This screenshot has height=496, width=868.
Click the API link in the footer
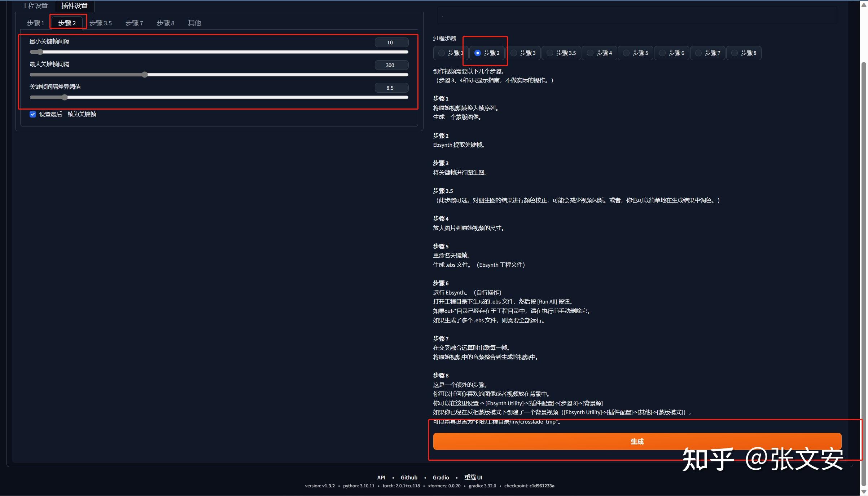[381, 477]
